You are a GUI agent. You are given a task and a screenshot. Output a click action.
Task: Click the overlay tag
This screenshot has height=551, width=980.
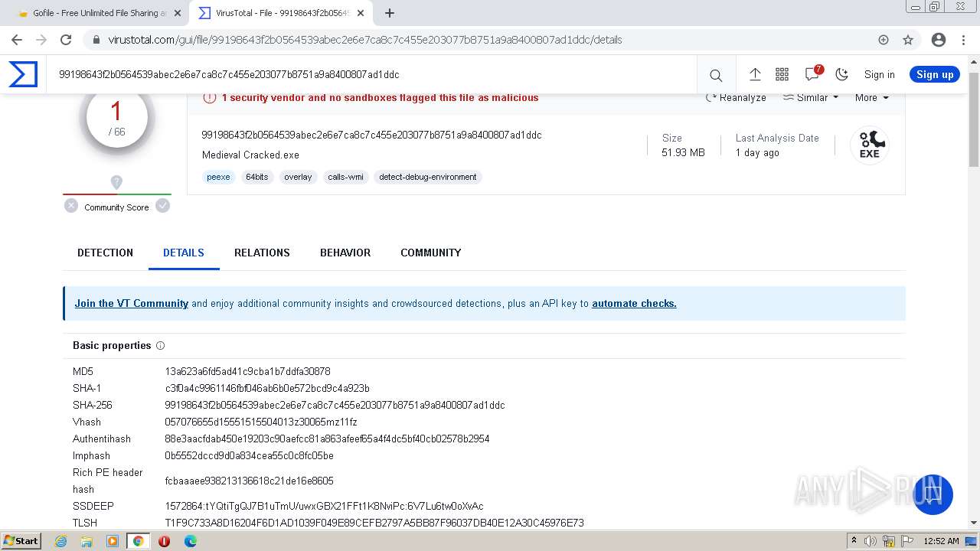pyautogui.click(x=298, y=177)
